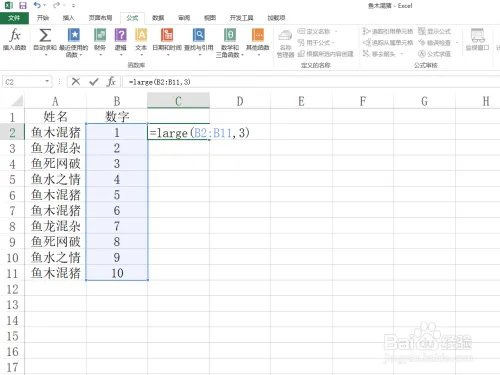
Task: Open the Text (文本) functions icon
Action: pyautogui.click(x=141, y=35)
